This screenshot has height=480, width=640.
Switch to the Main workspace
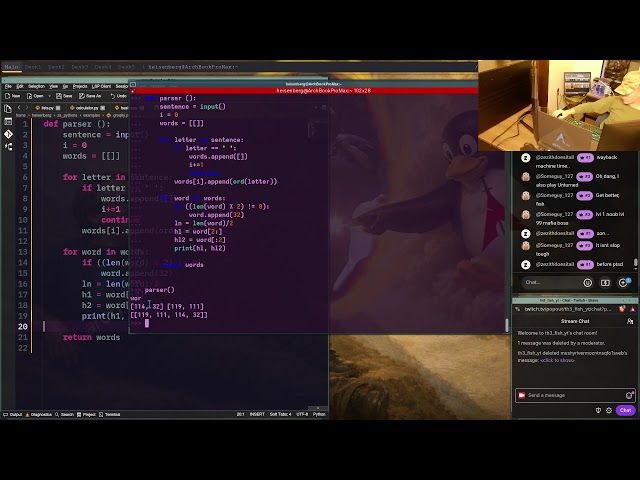click(11, 67)
